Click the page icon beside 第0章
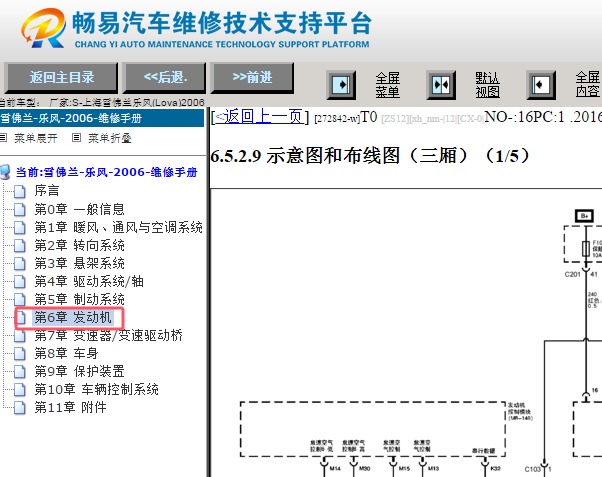This screenshot has width=602, height=477. click(20, 209)
